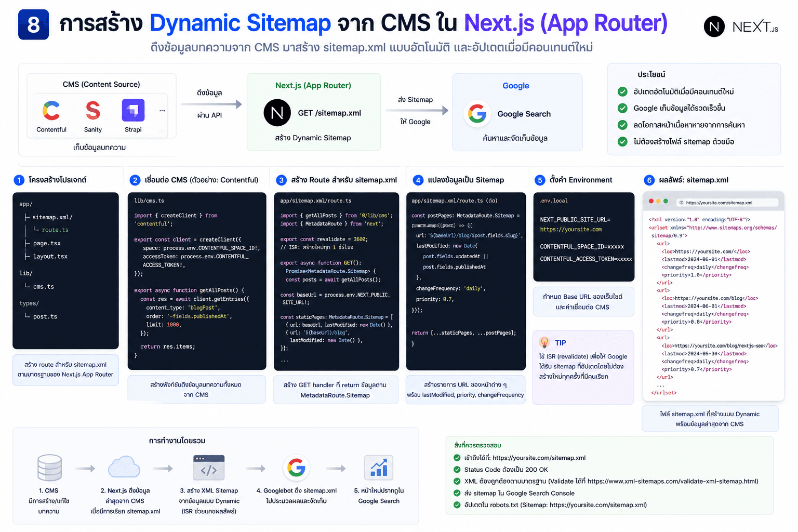Screen dimensions: 798x532
Task: Click the CONTENTFUL_SPACE_ID=xxxxx line
Action: point(582,246)
